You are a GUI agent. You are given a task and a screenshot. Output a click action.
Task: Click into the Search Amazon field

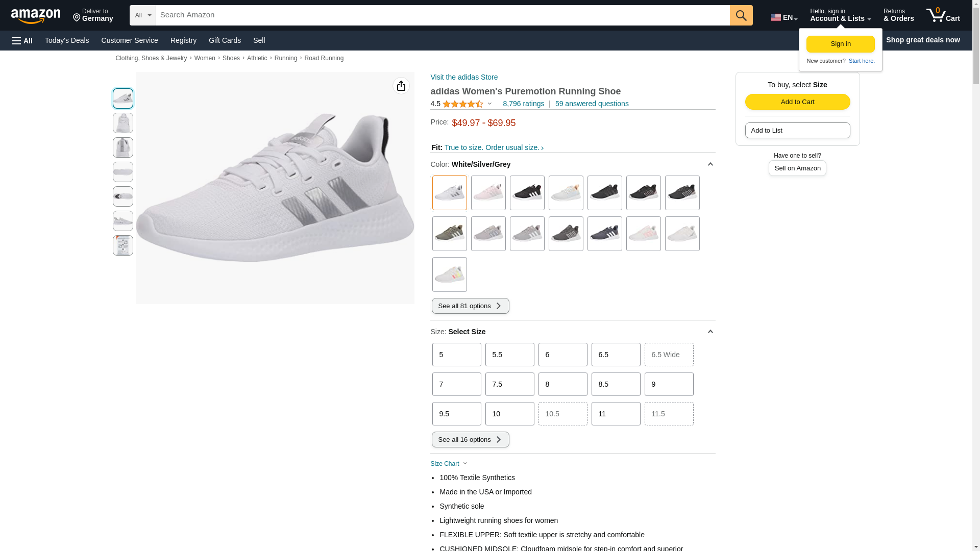443,15
